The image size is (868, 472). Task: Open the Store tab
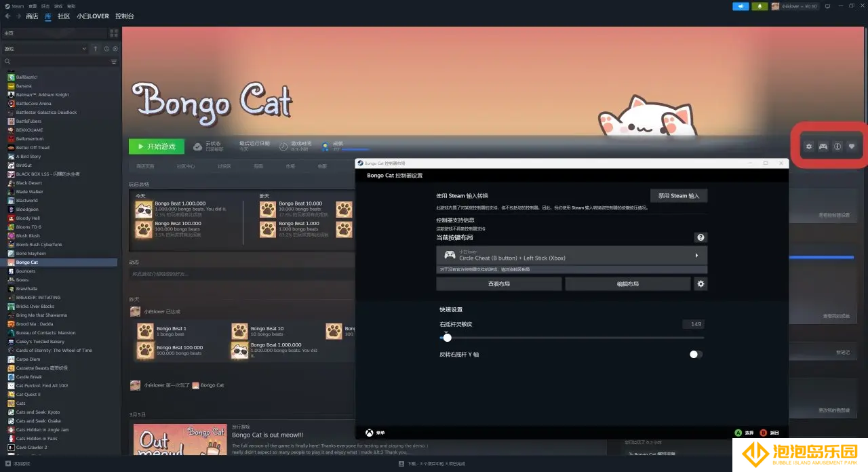click(32, 16)
